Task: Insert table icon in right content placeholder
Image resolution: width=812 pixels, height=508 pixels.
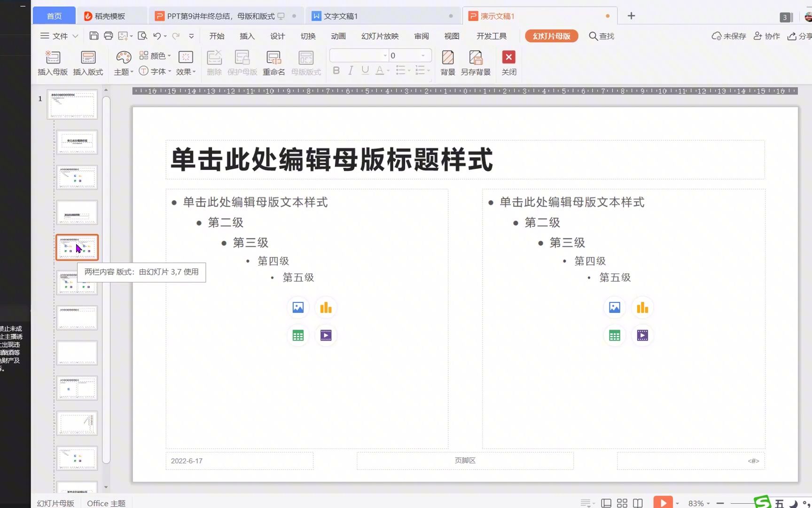Action: (615, 335)
